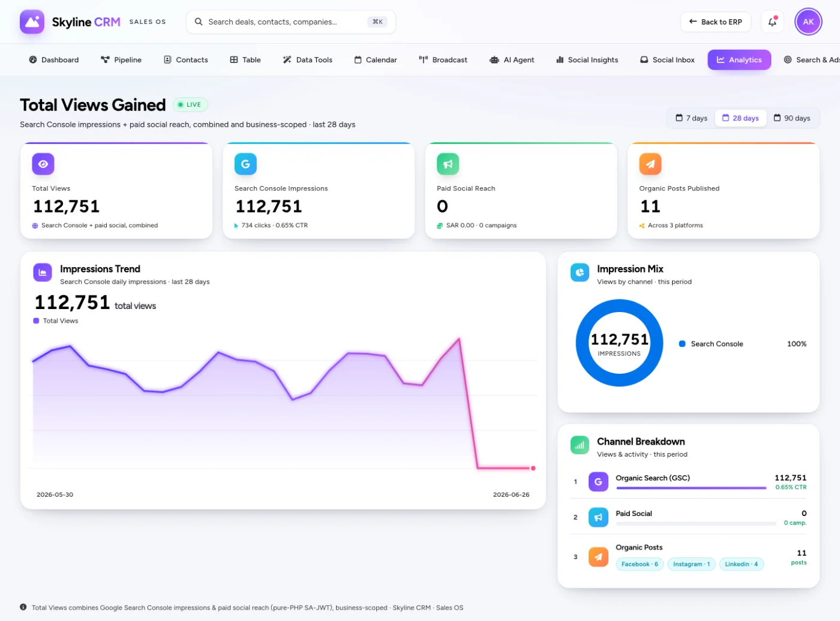
Task: Click the Paid Social megaphone icon in Channel Breakdown
Action: click(x=598, y=517)
